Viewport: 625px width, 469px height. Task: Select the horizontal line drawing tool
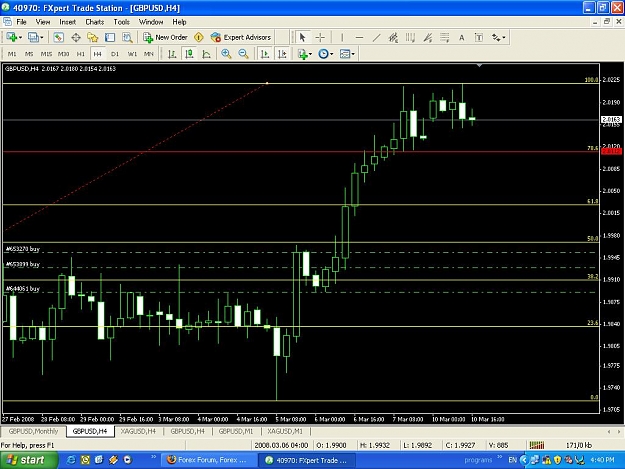click(359, 37)
